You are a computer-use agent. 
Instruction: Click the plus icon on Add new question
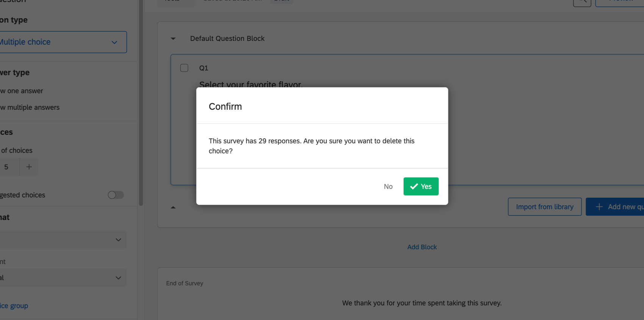click(x=599, y=207)
